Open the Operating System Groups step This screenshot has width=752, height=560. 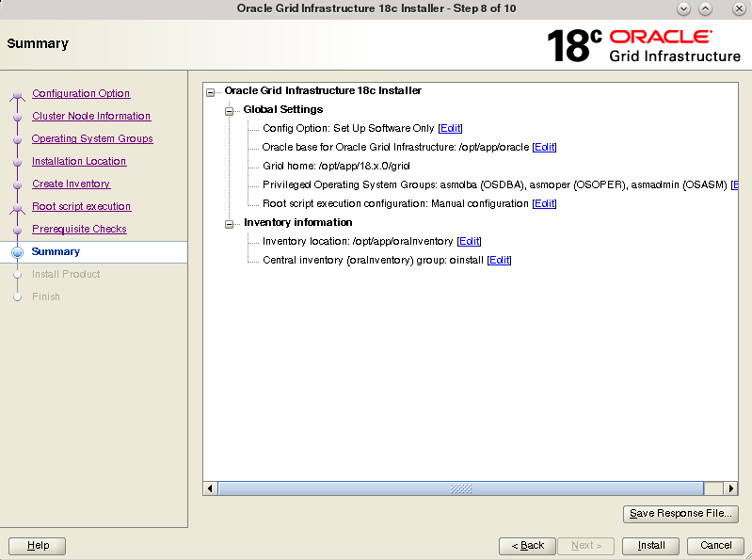pos(92,138)
